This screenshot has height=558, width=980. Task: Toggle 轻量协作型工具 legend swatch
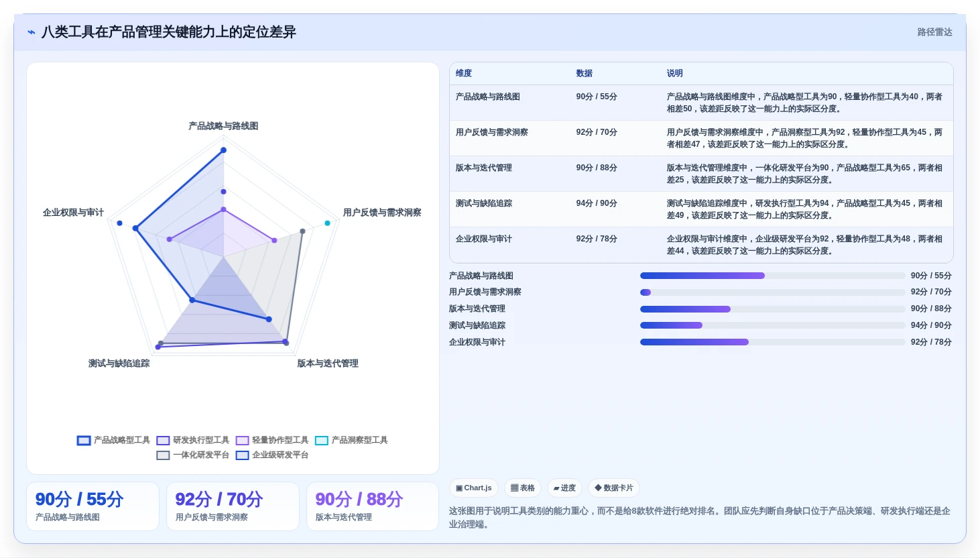pyautogui.click(x=242, y=441)
